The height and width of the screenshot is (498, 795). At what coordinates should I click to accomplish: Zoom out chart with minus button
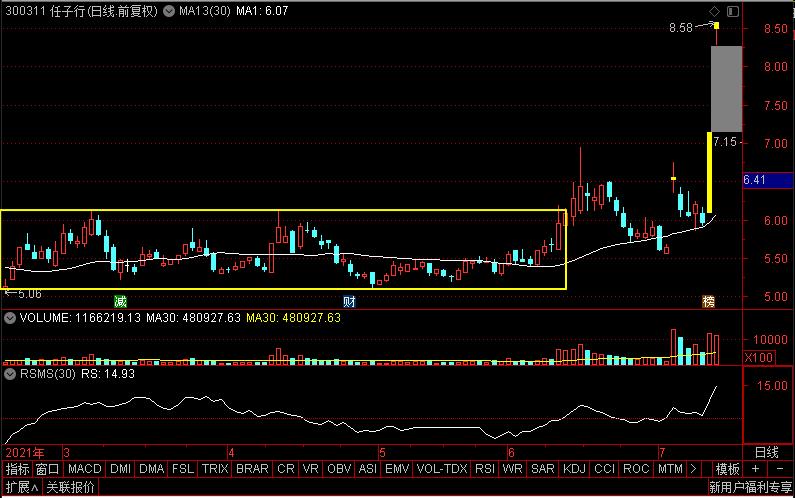click(780, 469)
